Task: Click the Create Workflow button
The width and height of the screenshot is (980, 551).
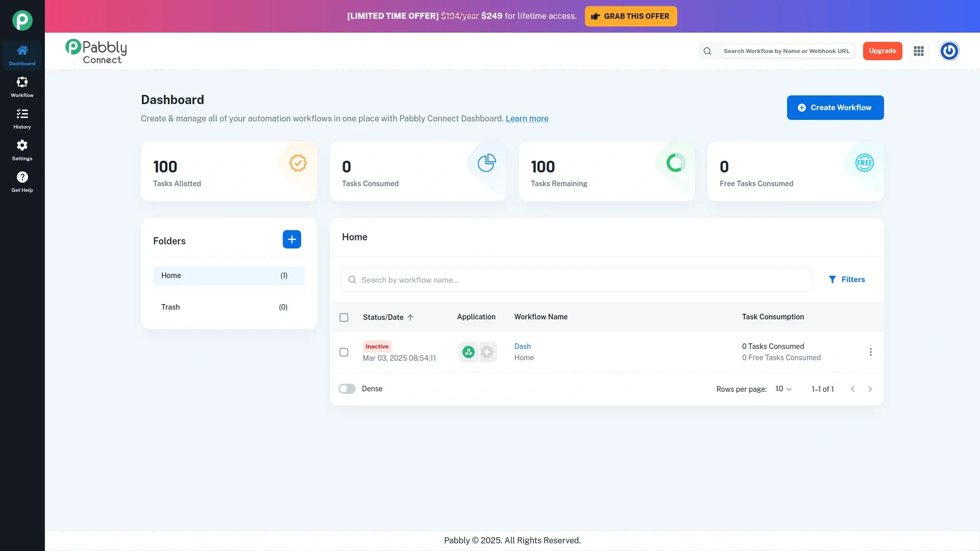Action: [x=835, y=108]
